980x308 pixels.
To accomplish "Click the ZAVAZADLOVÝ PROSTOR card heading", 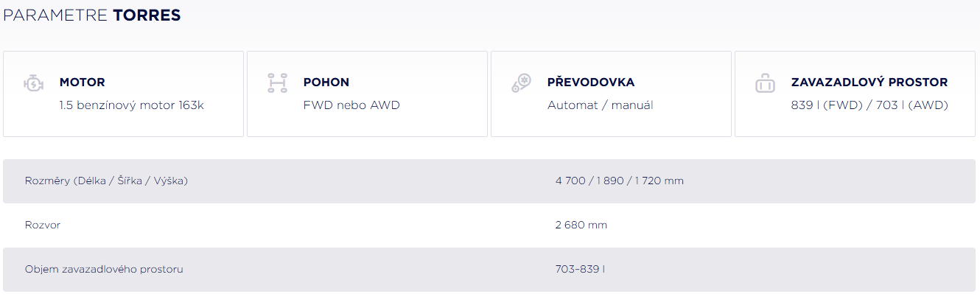I will [869, 83].
